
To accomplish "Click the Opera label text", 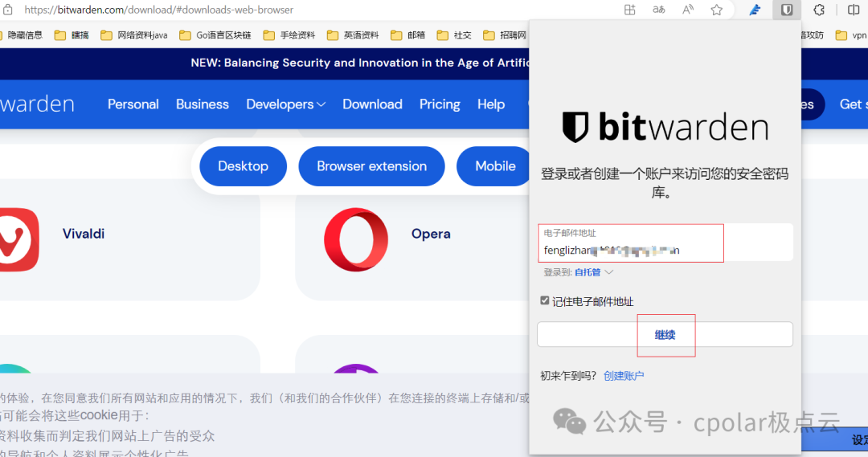I will click(431, 234).
